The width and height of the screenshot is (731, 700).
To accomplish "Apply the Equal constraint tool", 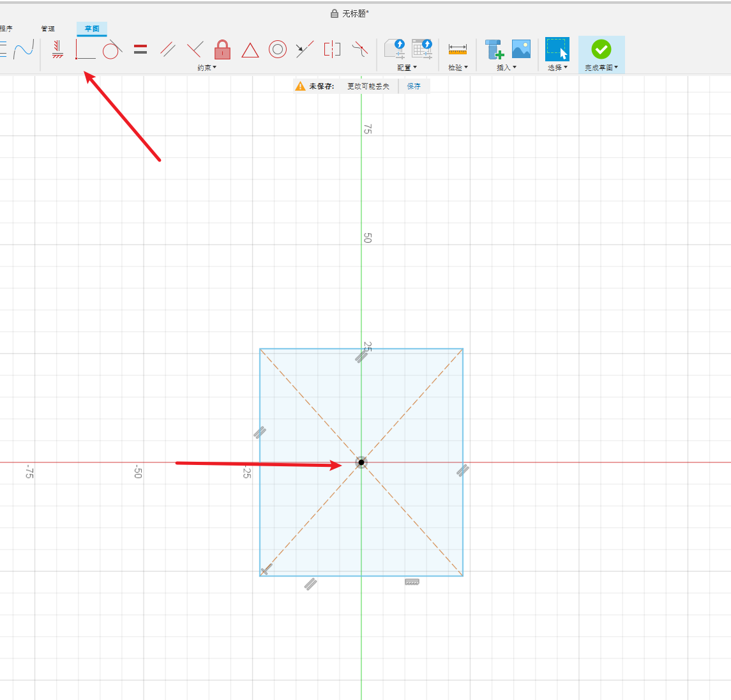I will (140, 49).
